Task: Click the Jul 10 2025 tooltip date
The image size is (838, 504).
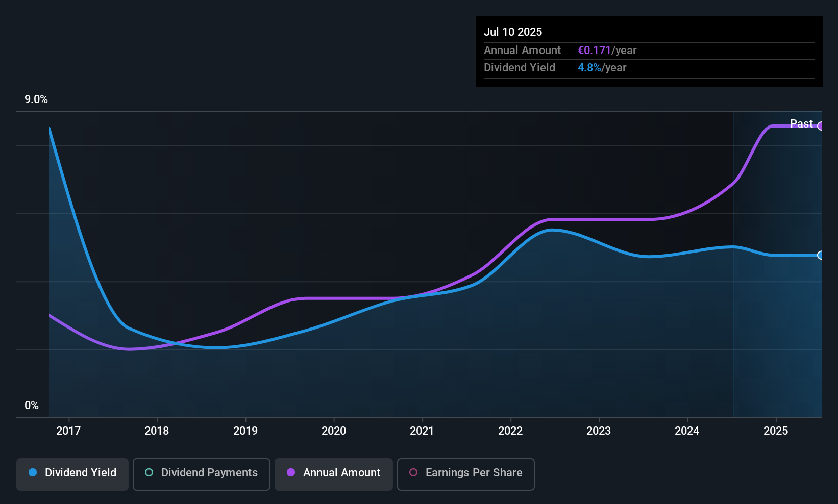Action: coord(513,32)
